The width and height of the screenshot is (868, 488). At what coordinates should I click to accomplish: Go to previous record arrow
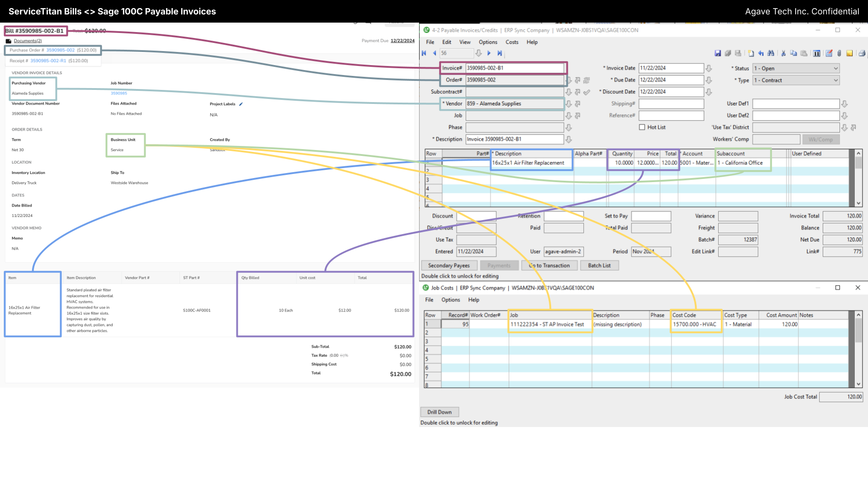(x=434, y=53)
